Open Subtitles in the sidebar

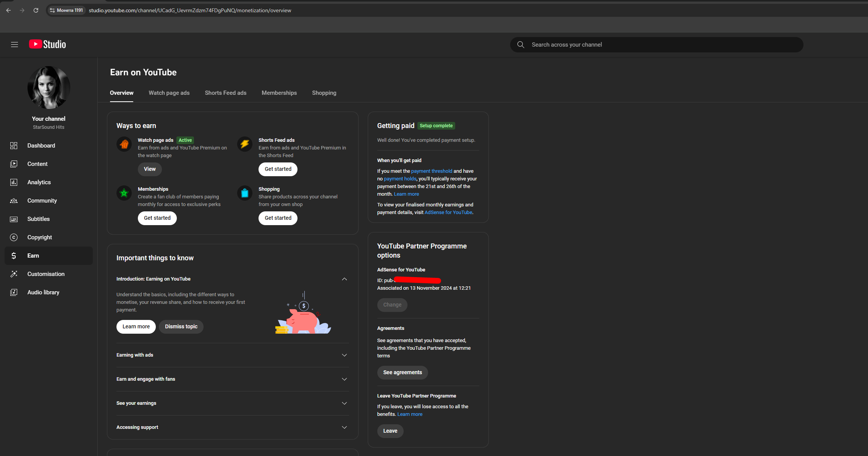tap(48, 219)
